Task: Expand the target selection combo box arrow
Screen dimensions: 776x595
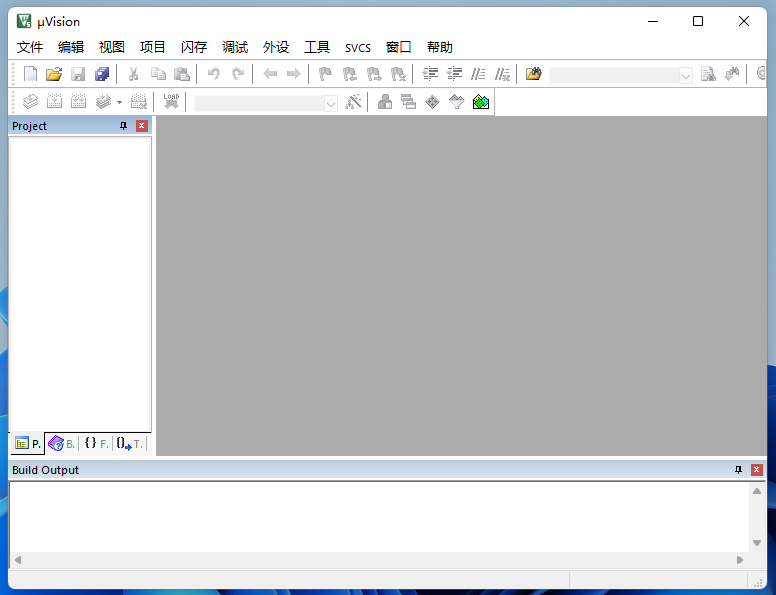Action: point(331,103)
